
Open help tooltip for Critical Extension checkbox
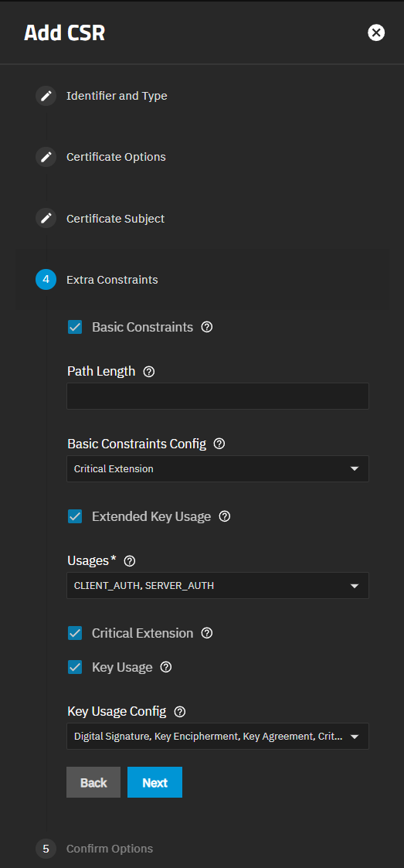click(x=207, y=633)
